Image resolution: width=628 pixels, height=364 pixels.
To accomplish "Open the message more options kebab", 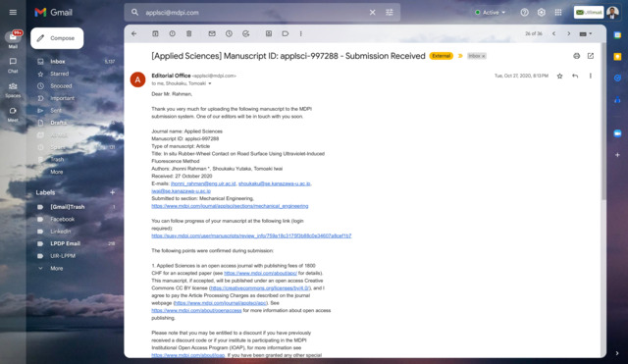I will (x=591, y=77).
